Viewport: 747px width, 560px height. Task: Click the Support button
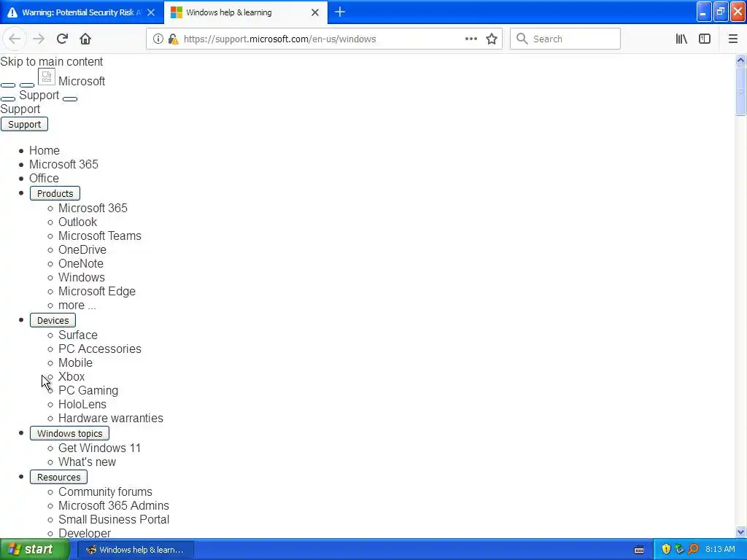coord(24,124)
